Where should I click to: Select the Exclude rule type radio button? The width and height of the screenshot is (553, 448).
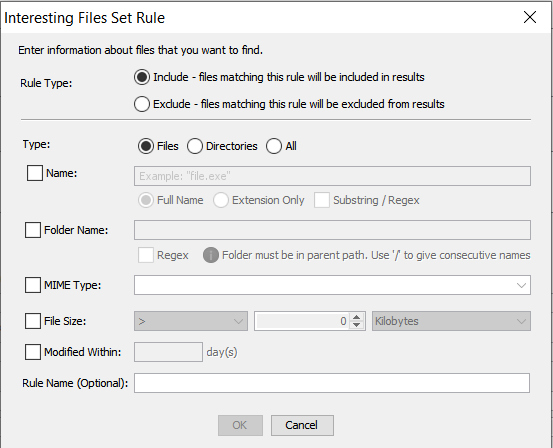pyautogui.click(x=142, y=104)
